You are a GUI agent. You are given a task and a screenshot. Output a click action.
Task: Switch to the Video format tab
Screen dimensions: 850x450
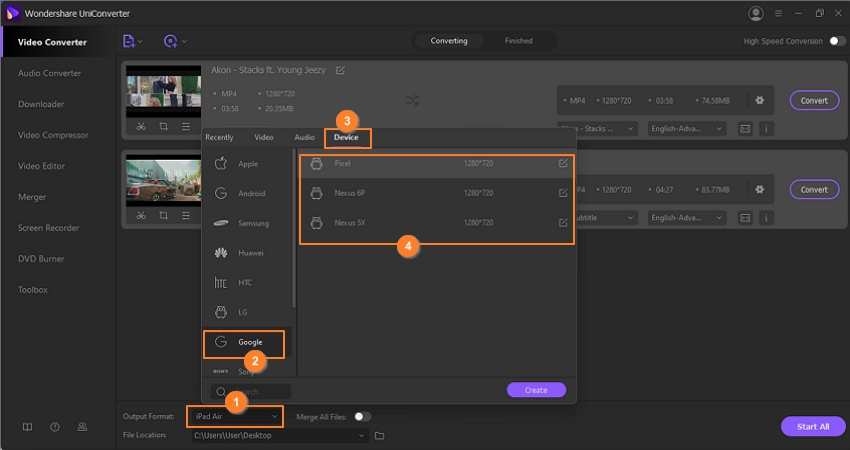coord(263,137)
